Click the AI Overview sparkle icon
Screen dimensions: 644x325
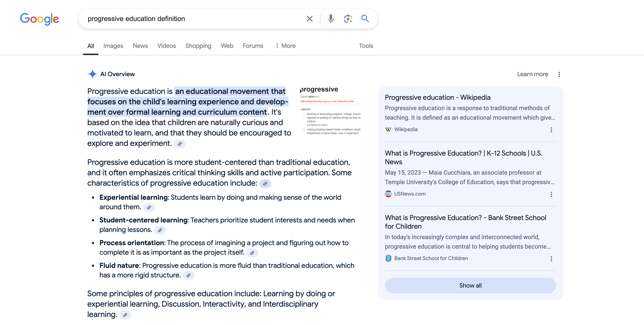coord(92,74)
